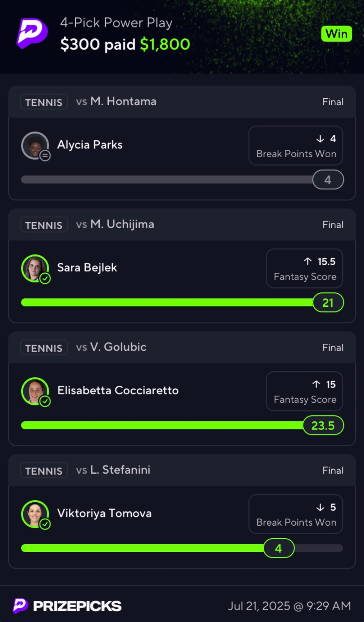Click the progress marker showing 21
This screenshot has width=364, height=622.
click(x=328, y=303)
